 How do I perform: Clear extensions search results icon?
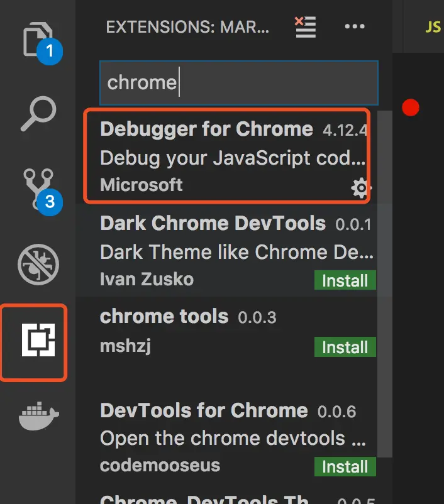coord(306,26)
